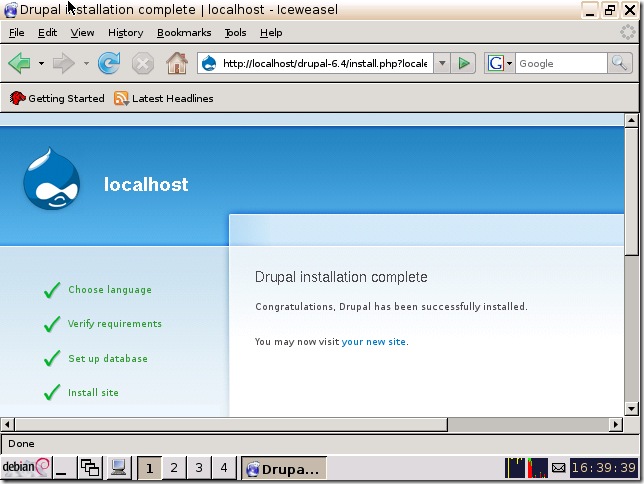Open the Getting Started bookmark
This screenshot has width=644, height=484.
tap(57, 98)
